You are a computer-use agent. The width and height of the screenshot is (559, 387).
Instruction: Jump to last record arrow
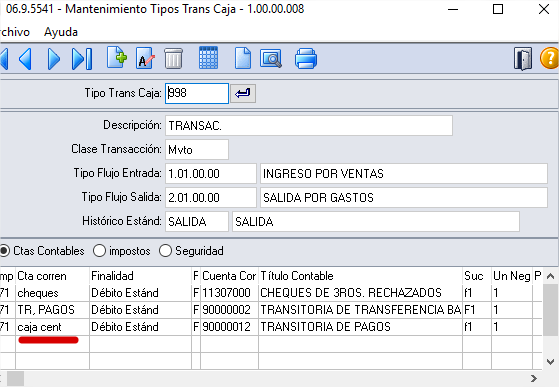(82, 59)
